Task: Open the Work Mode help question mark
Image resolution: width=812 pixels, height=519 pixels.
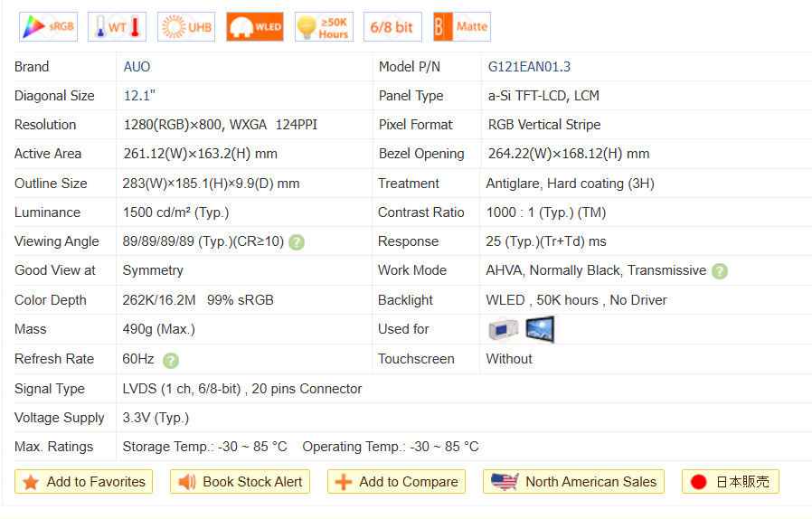Action: tap(720, 271)
